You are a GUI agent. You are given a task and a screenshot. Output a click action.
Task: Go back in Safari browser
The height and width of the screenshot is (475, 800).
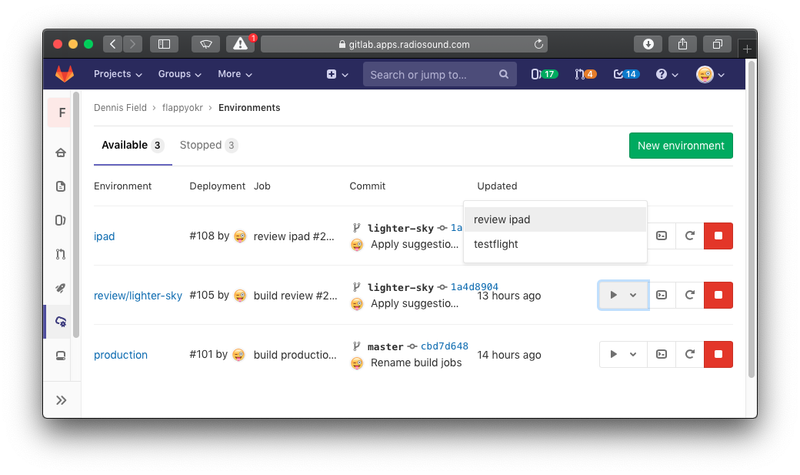click(113, 44)
